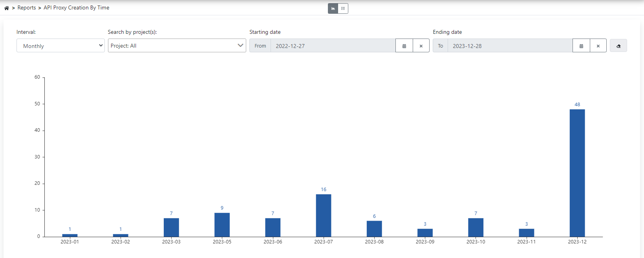Select the 2023-05 bar showing 9

(222, 225)
